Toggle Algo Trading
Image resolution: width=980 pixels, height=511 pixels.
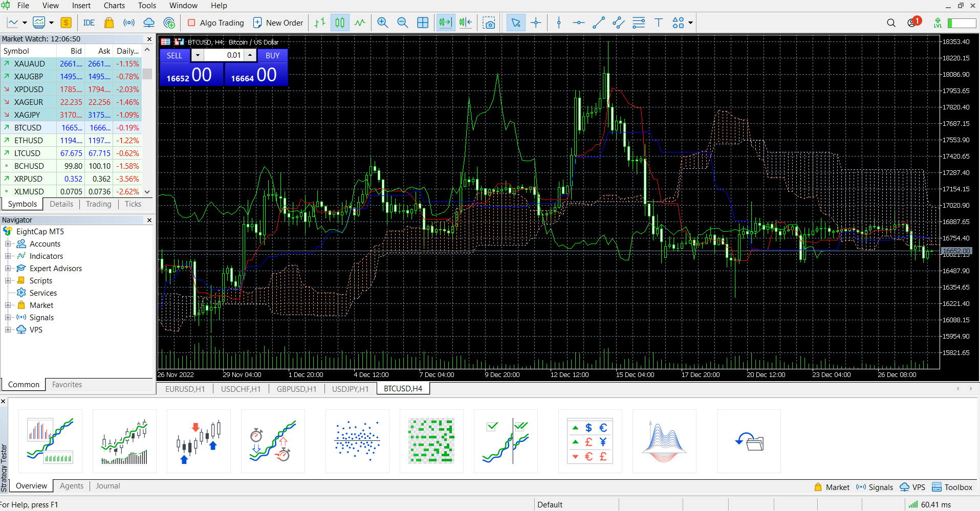215,23
